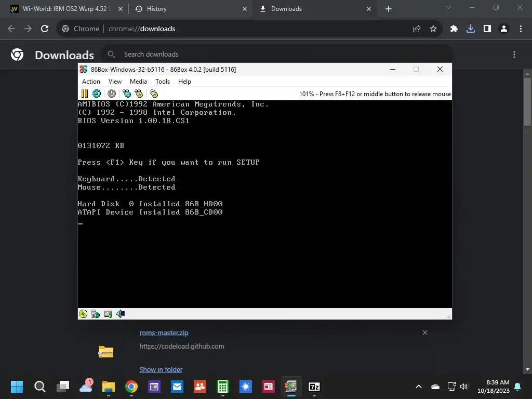Click scrollbar down arrow on Downloads page

[527, 369]
